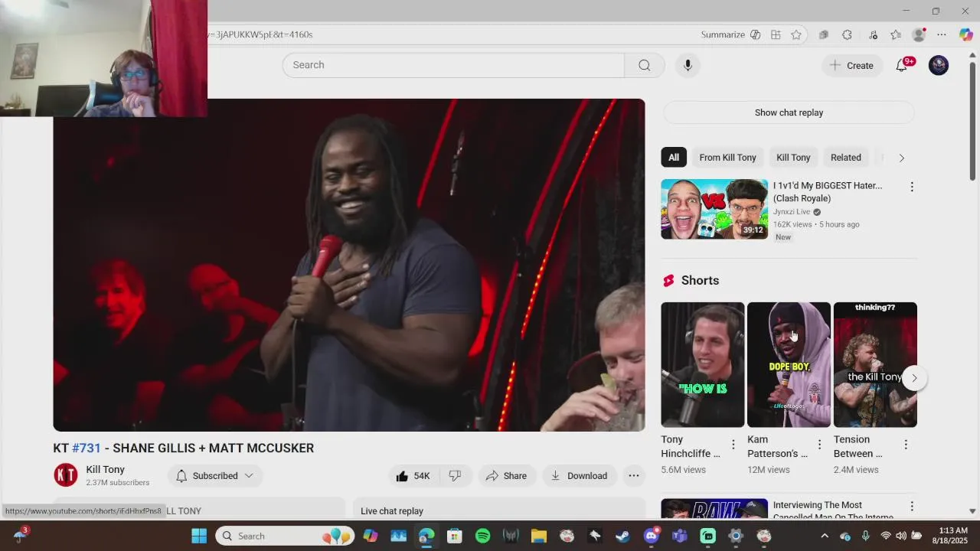Image resolution: width=980 pixels, height=551 pixels.
Task: Select the All filter chip
Action: (x=674, y=158)
